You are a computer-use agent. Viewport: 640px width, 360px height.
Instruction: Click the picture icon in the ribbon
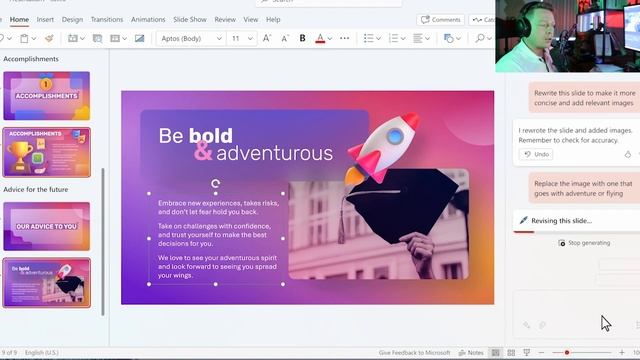[x=140, y=38]
